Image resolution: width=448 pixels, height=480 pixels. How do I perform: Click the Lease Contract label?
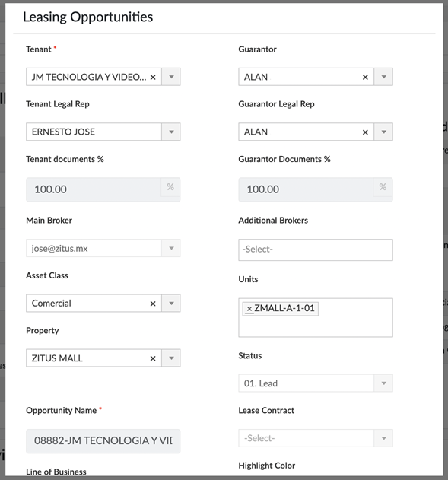pos(266,411)
